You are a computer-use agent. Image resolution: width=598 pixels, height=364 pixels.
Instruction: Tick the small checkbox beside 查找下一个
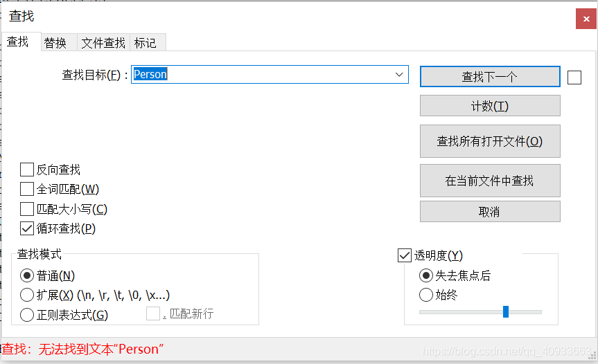tap(574, 78)
